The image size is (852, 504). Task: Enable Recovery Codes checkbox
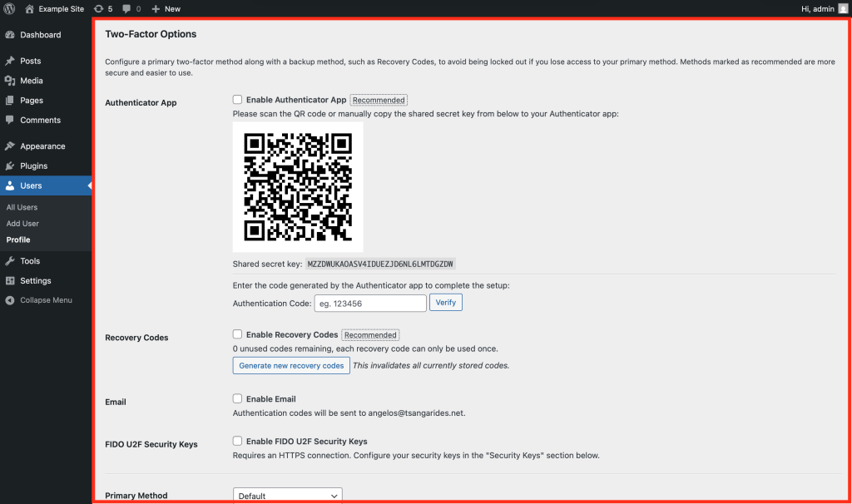point(238,334)
